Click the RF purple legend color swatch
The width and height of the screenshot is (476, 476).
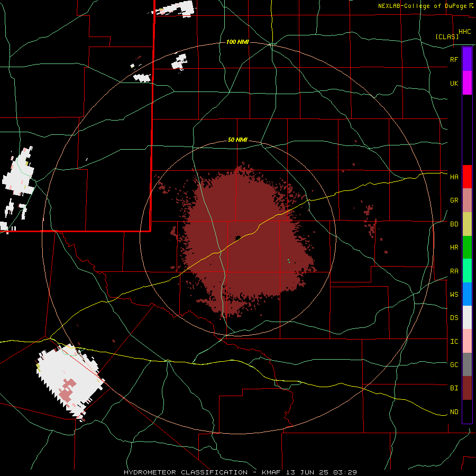point(467,59)
